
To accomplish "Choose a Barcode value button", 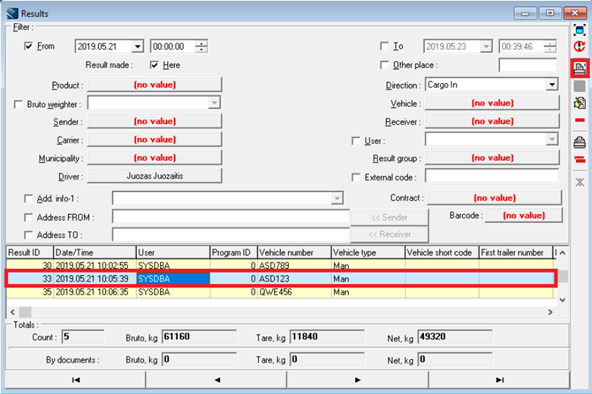I will click(524, 215).
